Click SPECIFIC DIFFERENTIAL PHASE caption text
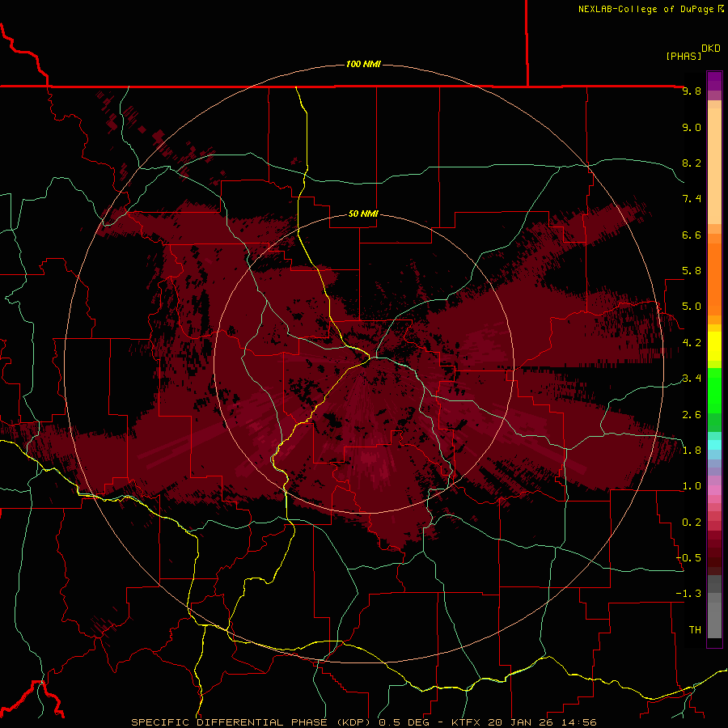This screenshot has height=728, width=728. point(230,722)
